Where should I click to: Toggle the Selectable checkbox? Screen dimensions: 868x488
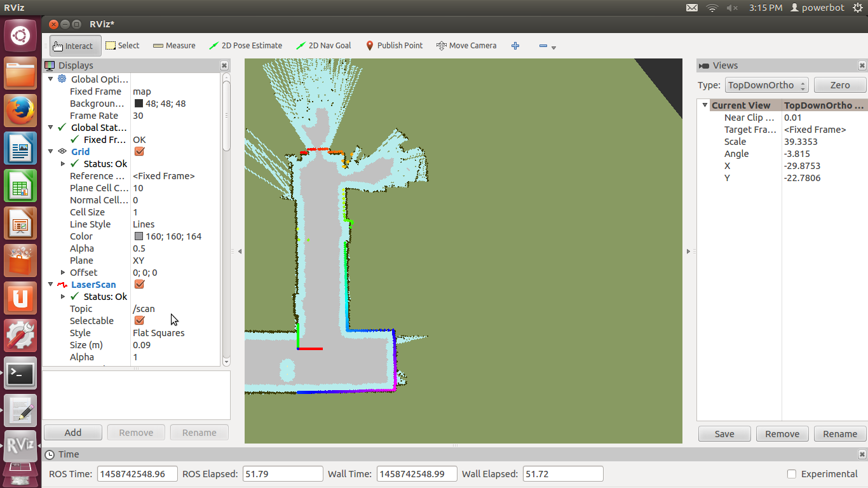point(139,320)
